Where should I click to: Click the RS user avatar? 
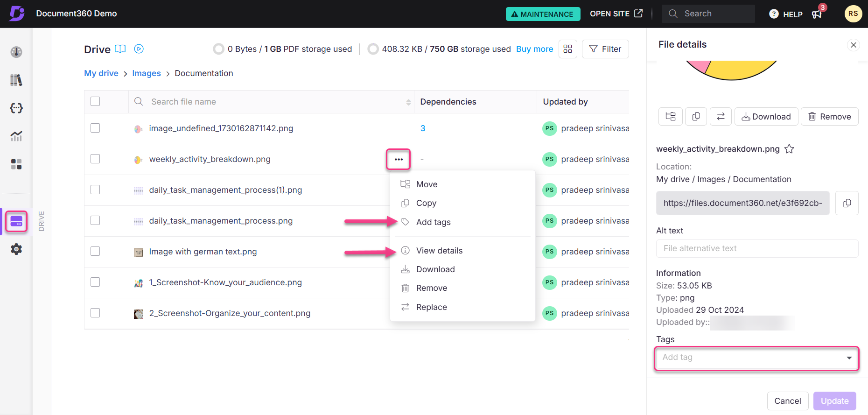point(853,14)
